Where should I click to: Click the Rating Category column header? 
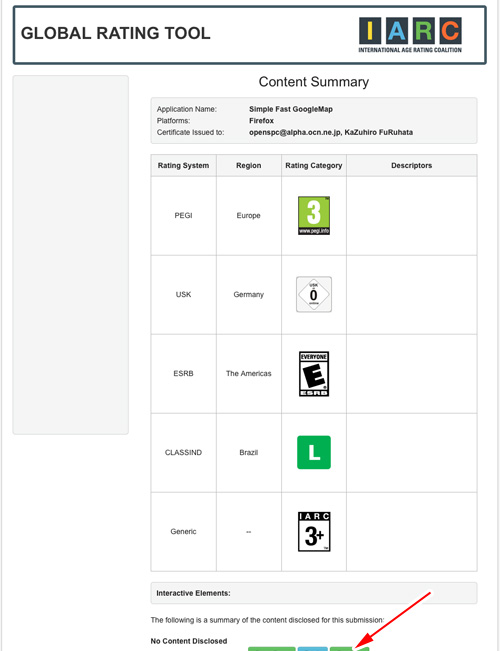(314, 165)
